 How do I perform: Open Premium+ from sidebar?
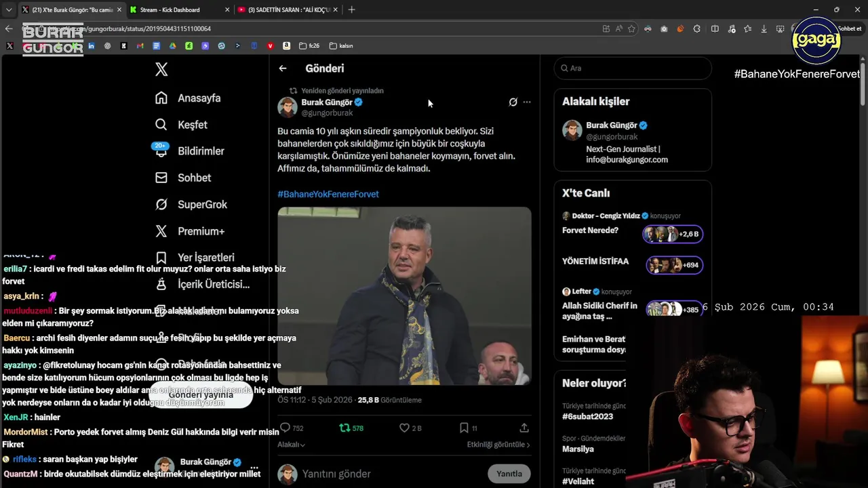(x=189, y=231)
